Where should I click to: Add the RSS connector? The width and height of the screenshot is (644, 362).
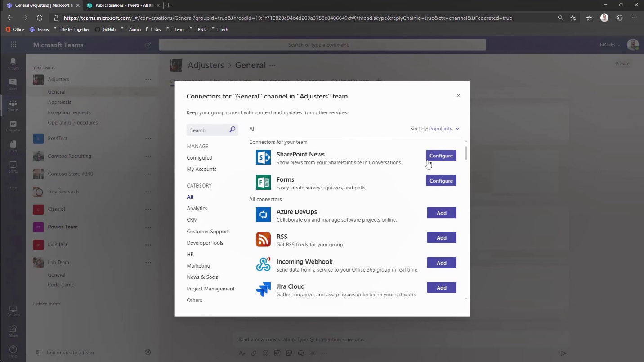(442, 237)
